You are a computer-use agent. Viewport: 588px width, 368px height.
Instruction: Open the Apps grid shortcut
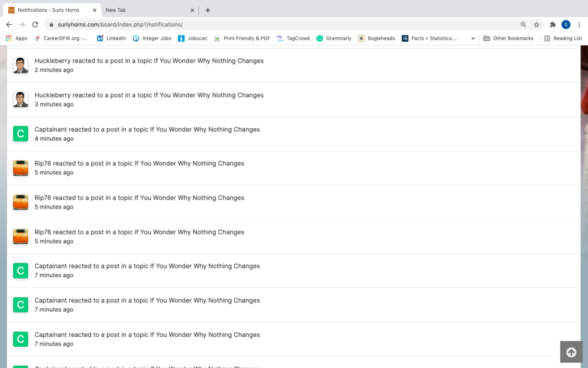[x=16, y=38]
